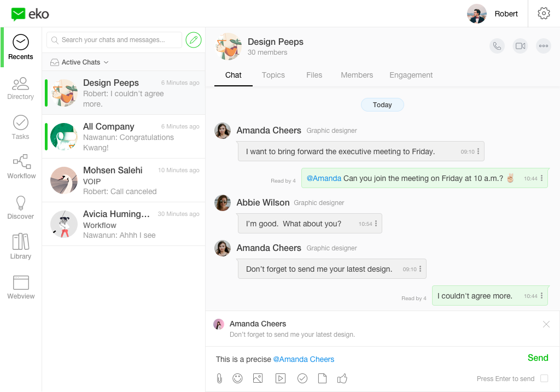
Task: Open the emoji picker
Action: click(x=237, y=378)
